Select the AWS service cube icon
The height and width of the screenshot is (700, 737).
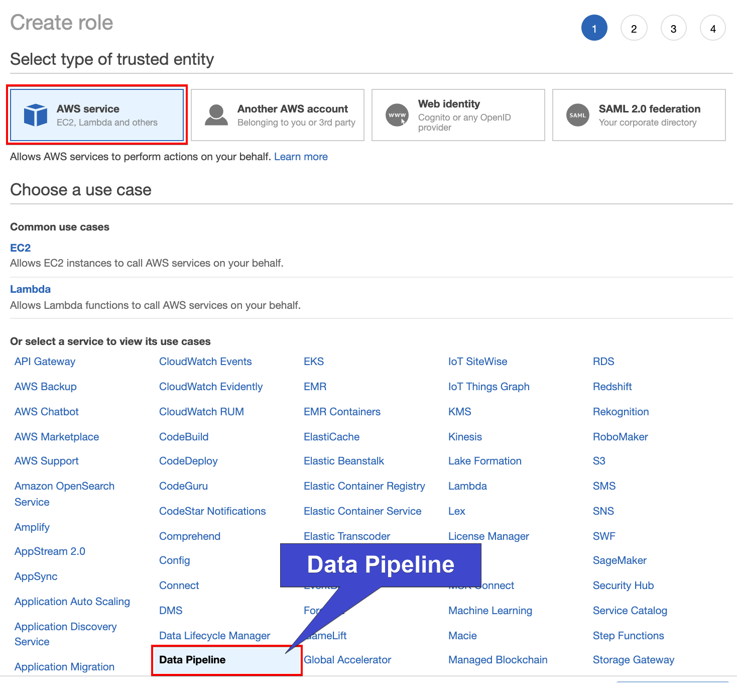click(36, 115)
